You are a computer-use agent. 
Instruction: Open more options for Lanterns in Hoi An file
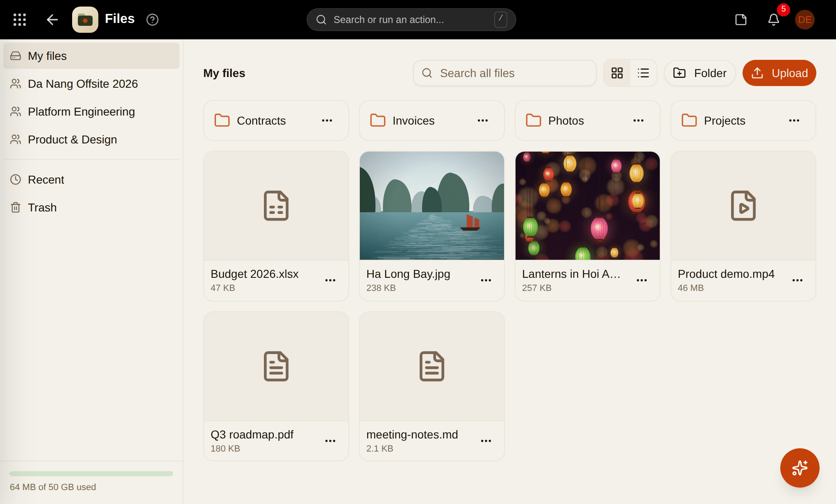(642, 280)
